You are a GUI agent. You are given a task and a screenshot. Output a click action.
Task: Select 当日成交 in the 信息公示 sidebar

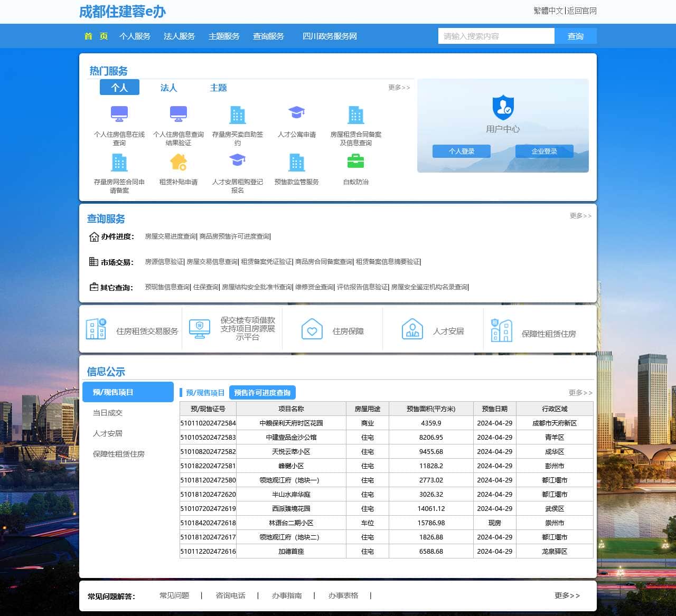click(x=108, y=413)
